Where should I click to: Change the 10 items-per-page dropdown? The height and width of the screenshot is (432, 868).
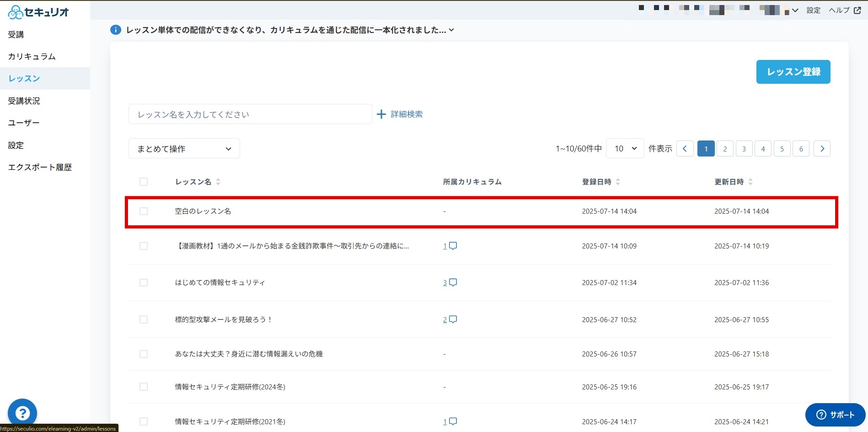click(x=625, y=148)
